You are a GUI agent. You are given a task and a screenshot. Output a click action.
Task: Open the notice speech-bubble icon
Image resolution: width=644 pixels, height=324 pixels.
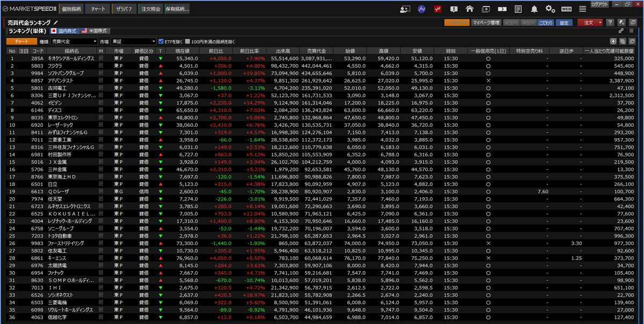[x=454, y=9]
